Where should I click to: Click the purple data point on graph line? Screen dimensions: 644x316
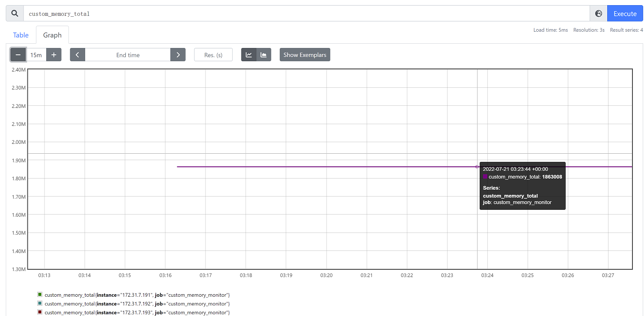click(x=477, y=167)
